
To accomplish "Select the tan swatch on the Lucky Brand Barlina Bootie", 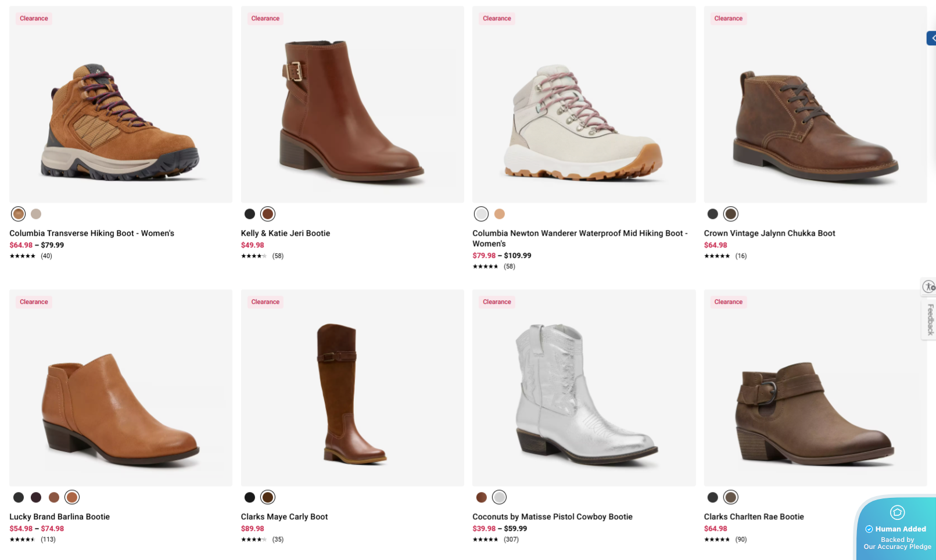I will pyautogui.click(x=71, y=497).
